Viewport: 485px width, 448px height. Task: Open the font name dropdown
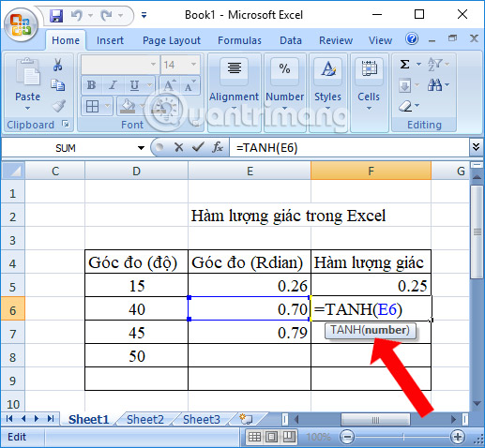[x=153, y=65]
